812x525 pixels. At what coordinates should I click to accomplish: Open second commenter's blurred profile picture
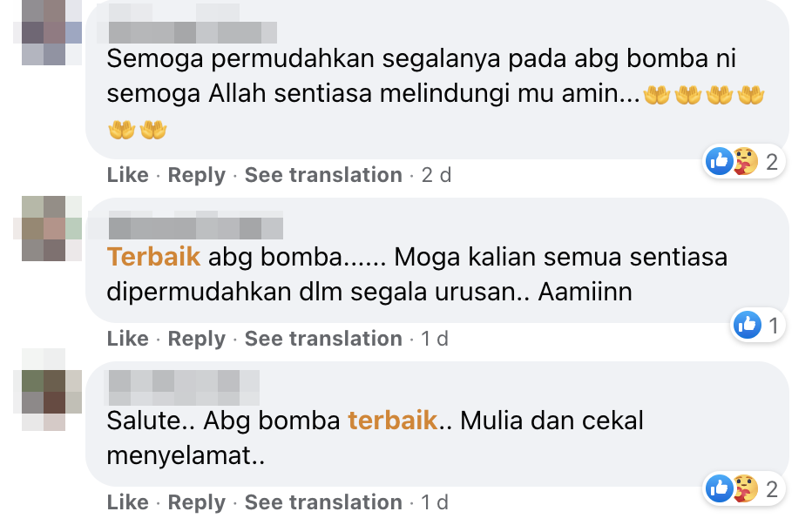click(x=47, y=228)
